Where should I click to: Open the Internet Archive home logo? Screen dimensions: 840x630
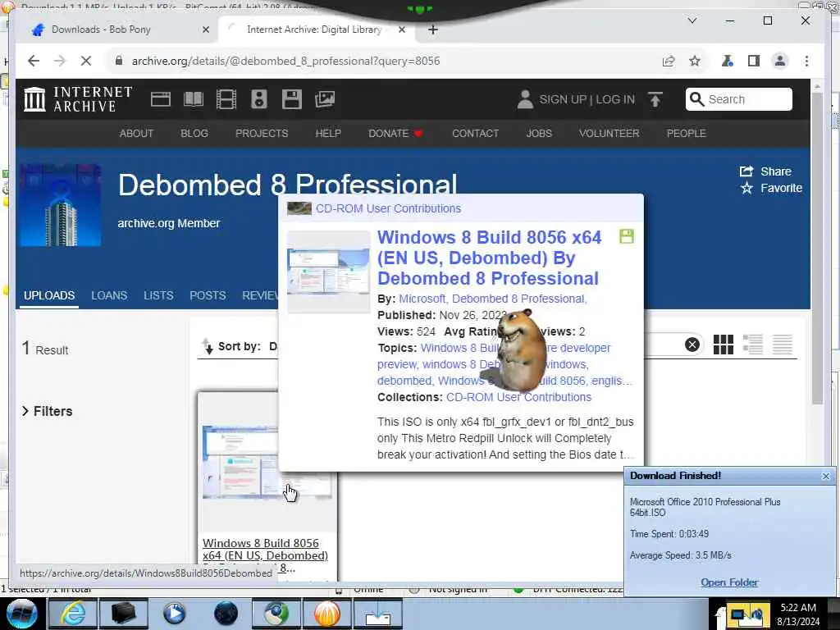click(78, 99)
